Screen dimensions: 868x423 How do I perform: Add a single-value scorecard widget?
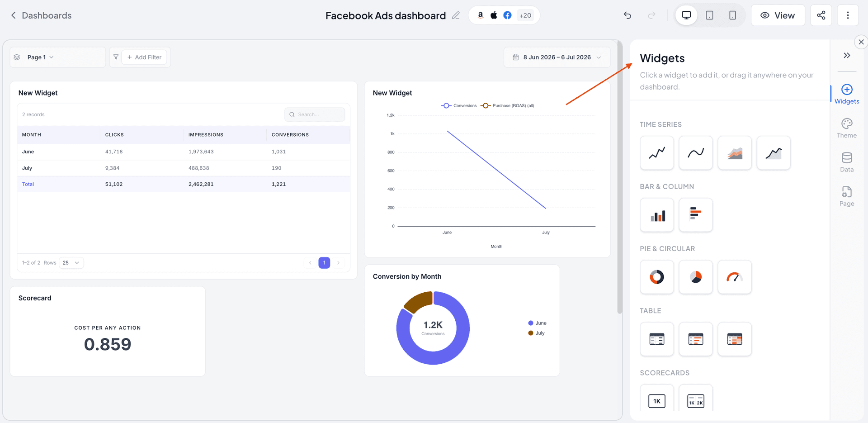point(657,399)
